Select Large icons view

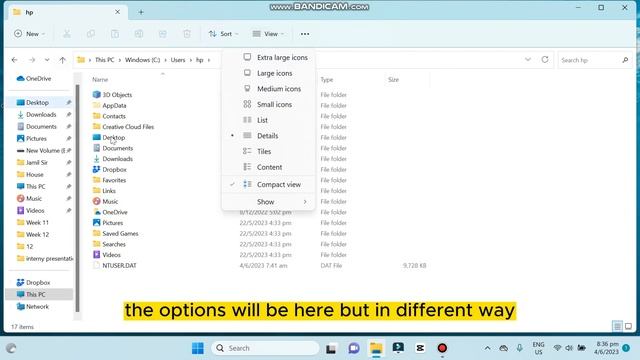269,73
